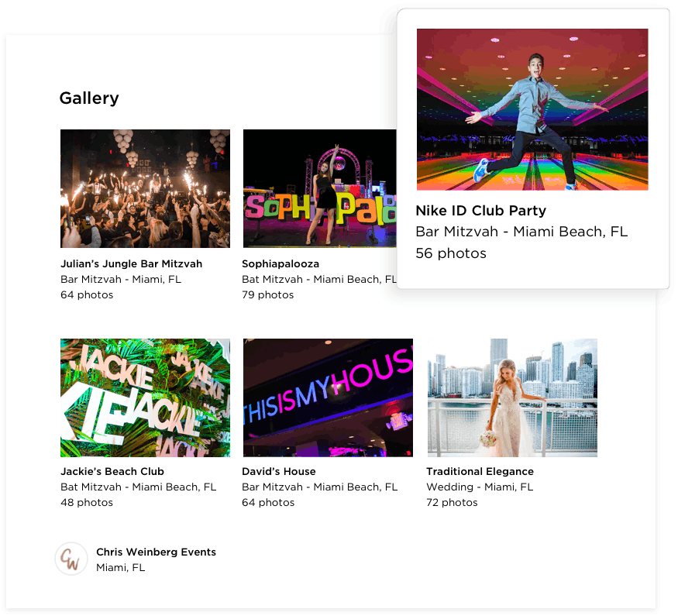Select the David's House thumbnail

click(328, 397)
